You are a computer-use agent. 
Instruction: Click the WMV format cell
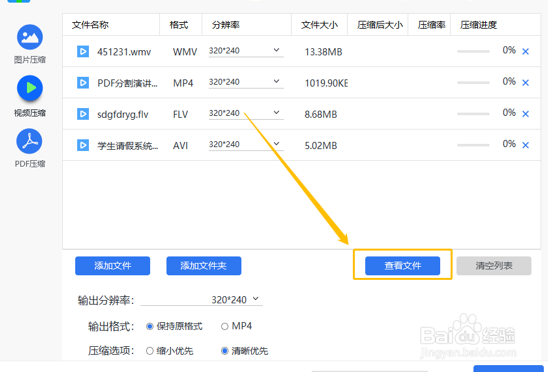click(185, 52)
